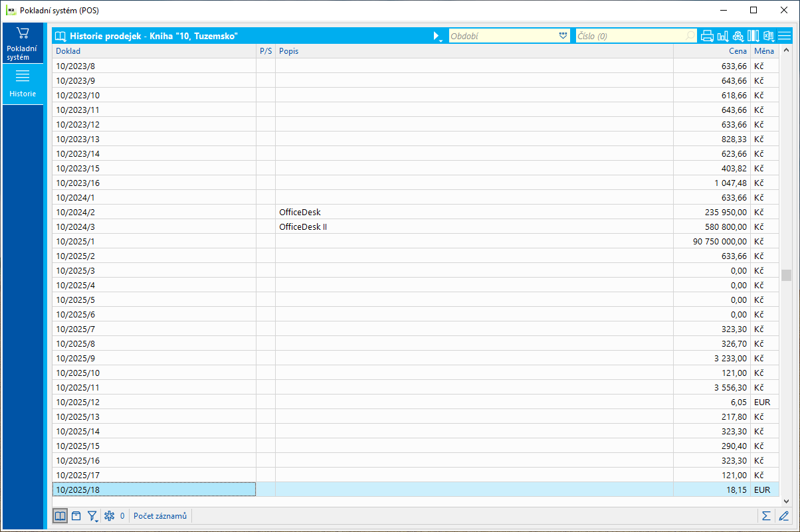This screenshot has width=800, height=532.
Task: Click the pencil edit icon in status bar
Action: click(783, 515)
